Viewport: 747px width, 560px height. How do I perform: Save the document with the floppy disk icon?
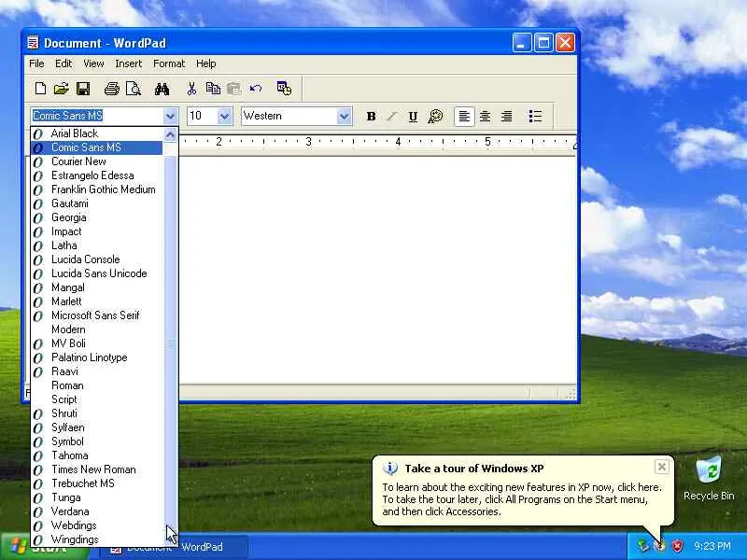pyautogui.click(x=83, y=89)
